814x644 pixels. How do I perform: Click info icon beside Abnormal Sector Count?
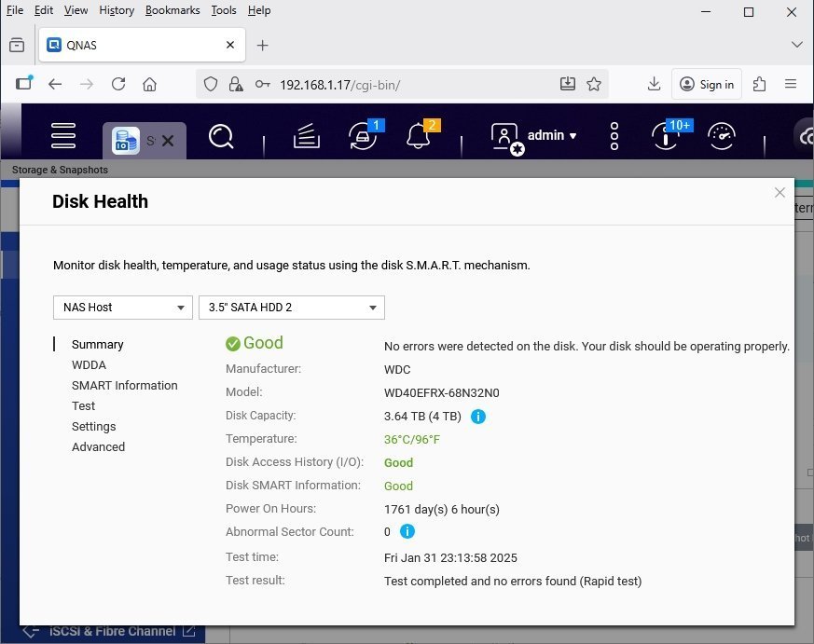[x=407, y=532]
